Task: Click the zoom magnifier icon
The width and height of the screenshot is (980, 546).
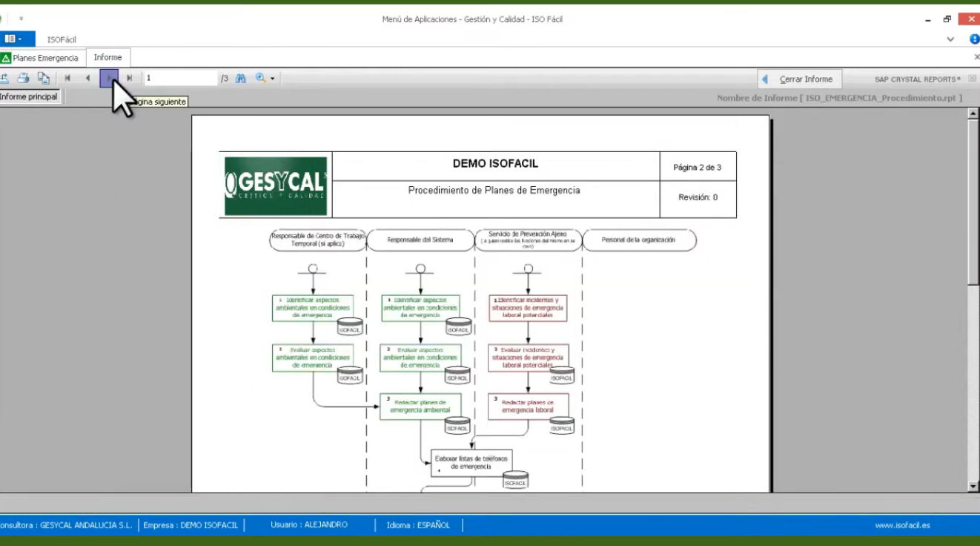Action: [x=260, y=78]
